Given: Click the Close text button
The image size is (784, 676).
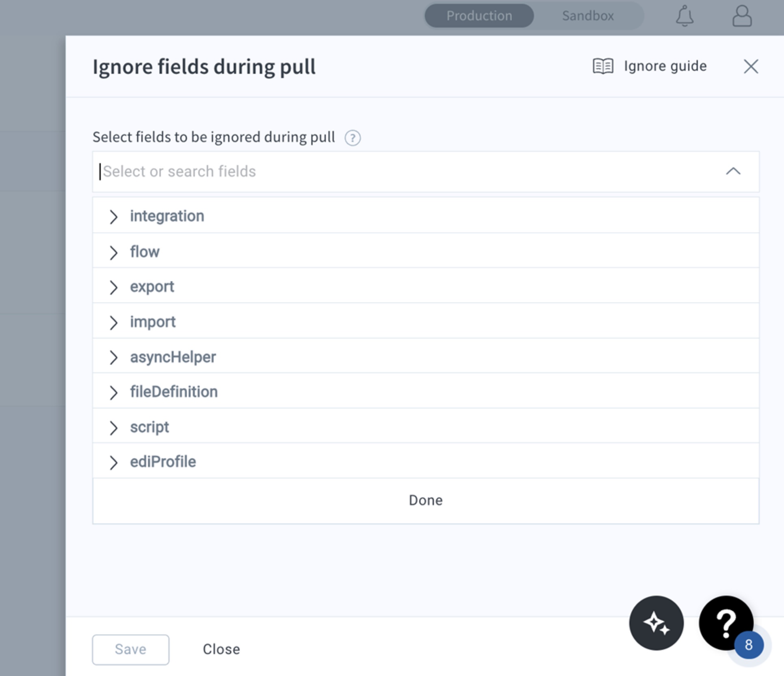Looking at the screenshot, I should pyautogui.click(x=221, y=649).
